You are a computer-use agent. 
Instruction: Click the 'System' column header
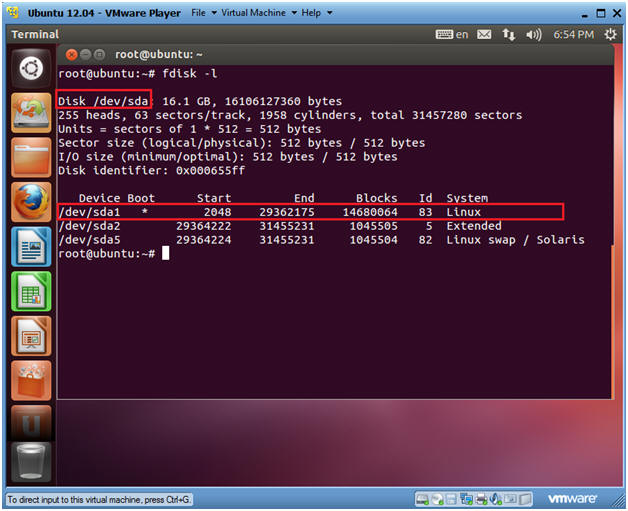(x=467, y=198)
